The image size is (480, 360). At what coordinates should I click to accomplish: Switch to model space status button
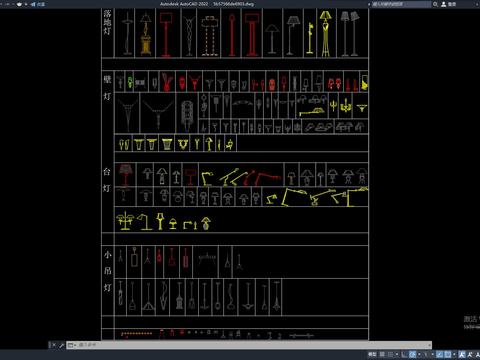click(372, 354)
